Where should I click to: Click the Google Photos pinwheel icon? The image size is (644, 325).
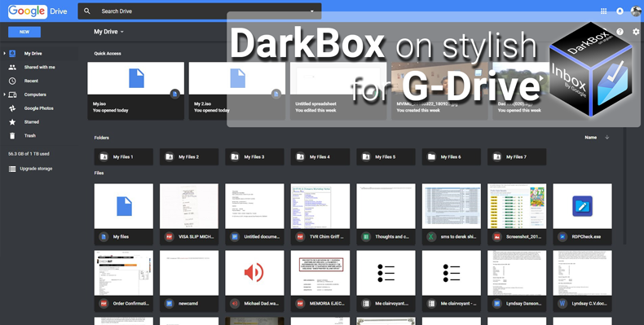tap(12, 108)
